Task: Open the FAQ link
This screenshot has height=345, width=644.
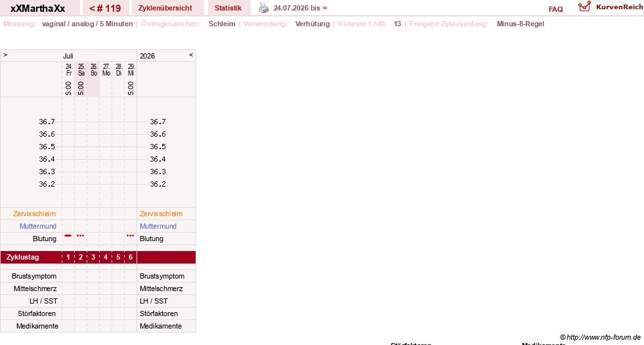Action: point(555,9)
